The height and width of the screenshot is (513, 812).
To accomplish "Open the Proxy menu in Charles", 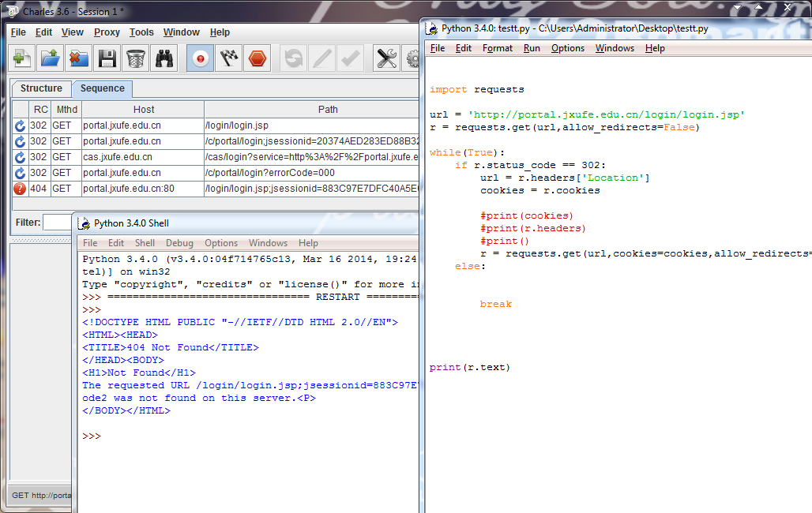I will pyautogui.click(x=107, y=32).
